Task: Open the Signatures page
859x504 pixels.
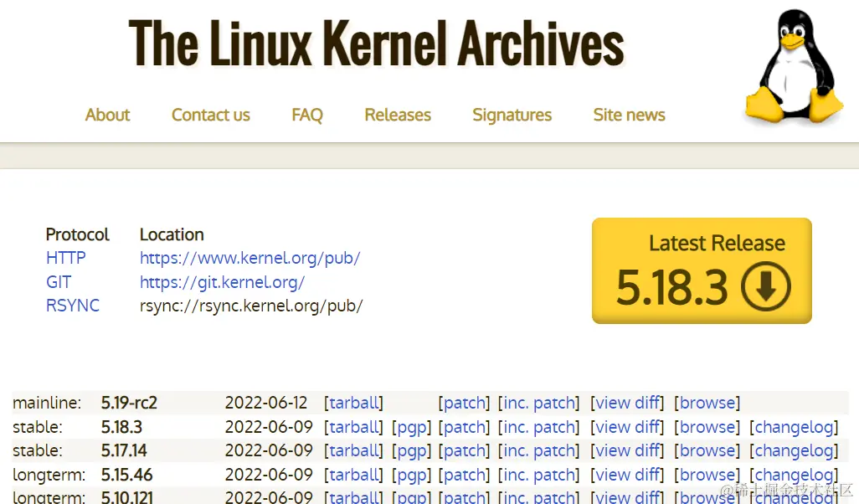Action: click(512, 115)
